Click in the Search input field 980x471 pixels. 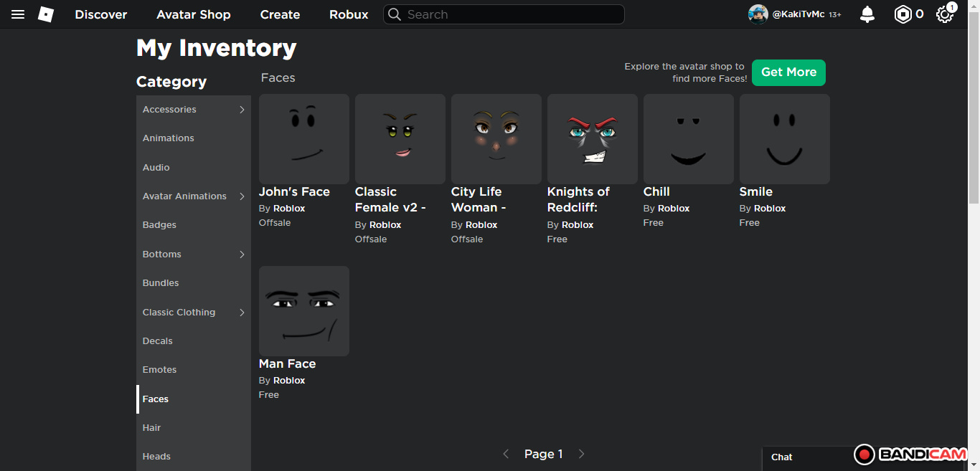509,14
